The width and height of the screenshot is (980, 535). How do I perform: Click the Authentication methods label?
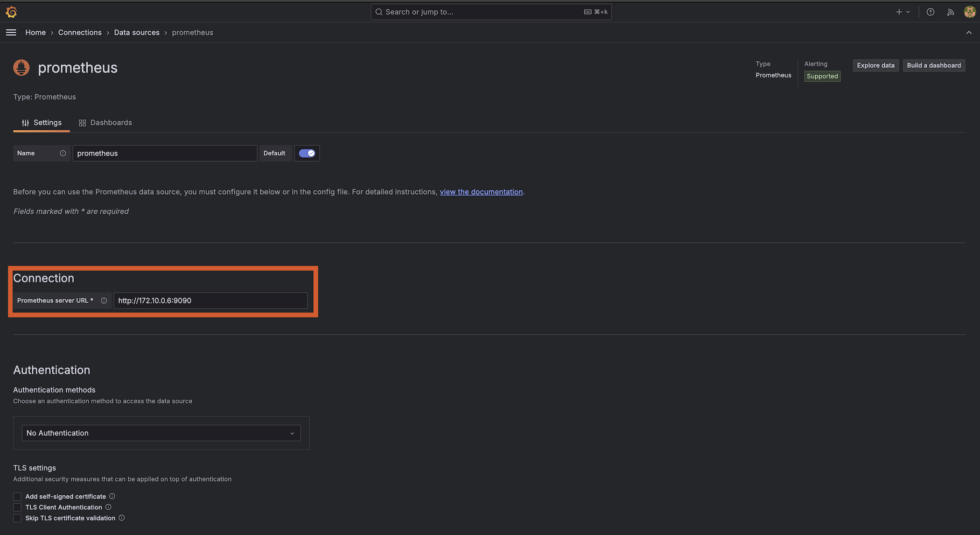54,390
